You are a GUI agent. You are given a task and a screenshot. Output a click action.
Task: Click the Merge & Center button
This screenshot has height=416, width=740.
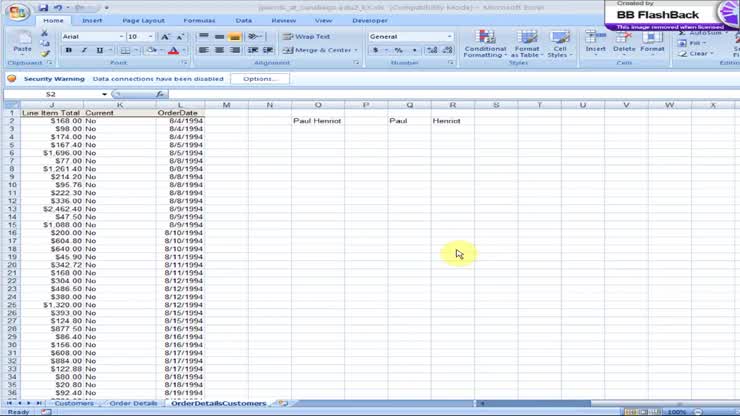point(318,50)
